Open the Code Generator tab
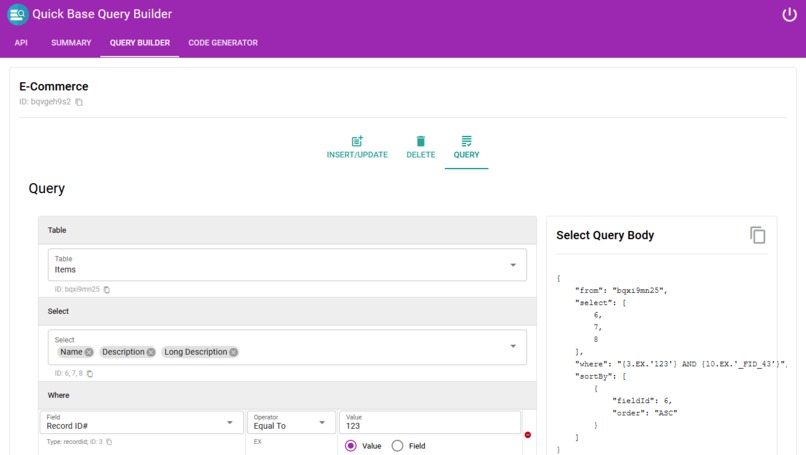 click(223, 43)
